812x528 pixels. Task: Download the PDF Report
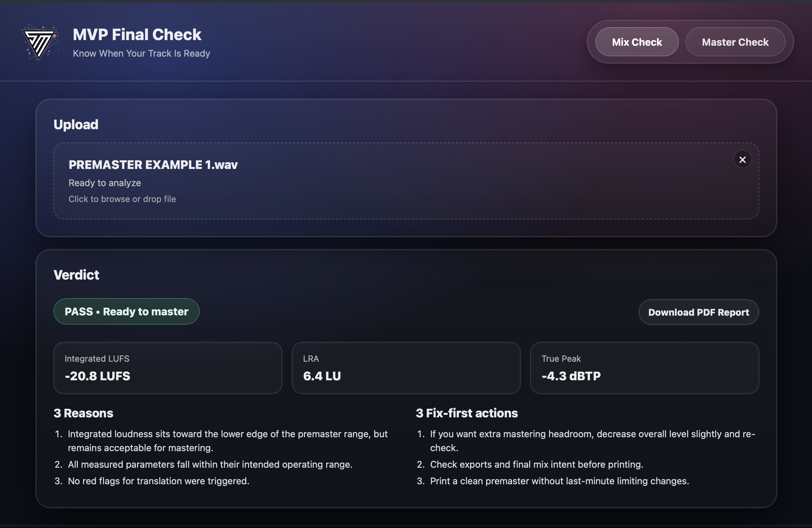coord(698,312)
